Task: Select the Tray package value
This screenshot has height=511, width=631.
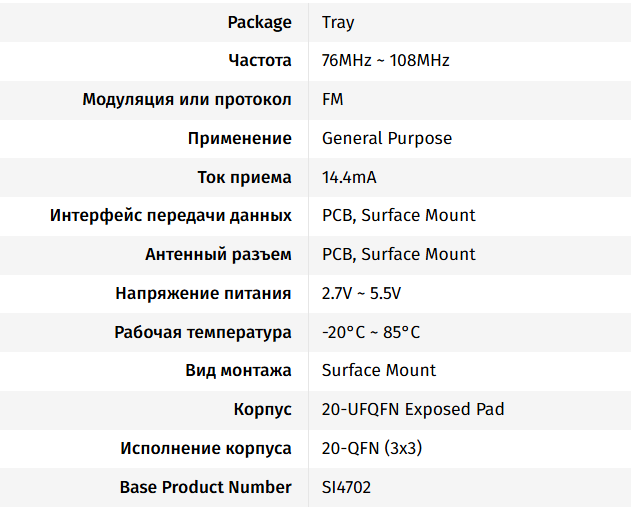Action: coord(338,22)
